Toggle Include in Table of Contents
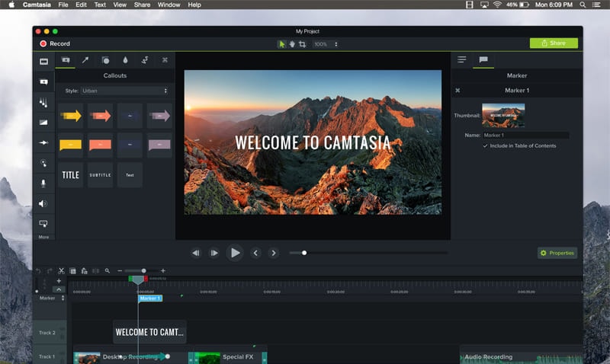The image size is (610, 364). point(485,146)
